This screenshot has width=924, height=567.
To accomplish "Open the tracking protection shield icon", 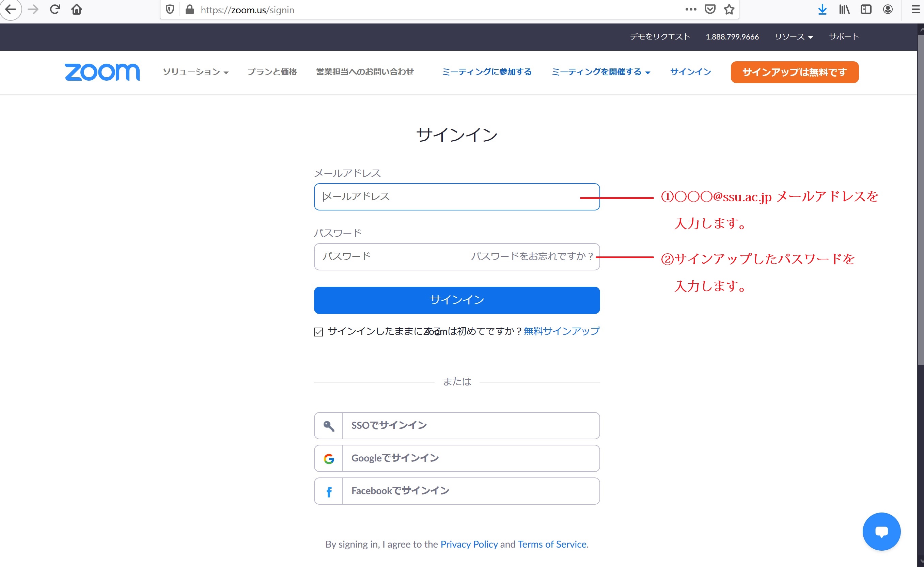I will click(x=170, y=10).
